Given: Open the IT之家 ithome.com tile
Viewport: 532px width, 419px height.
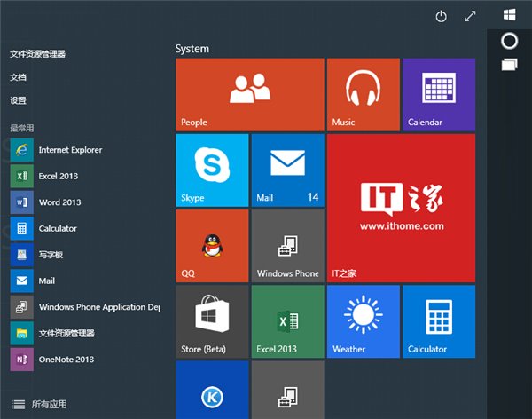Looking at the screenshot, I should (x=401, y=208).
